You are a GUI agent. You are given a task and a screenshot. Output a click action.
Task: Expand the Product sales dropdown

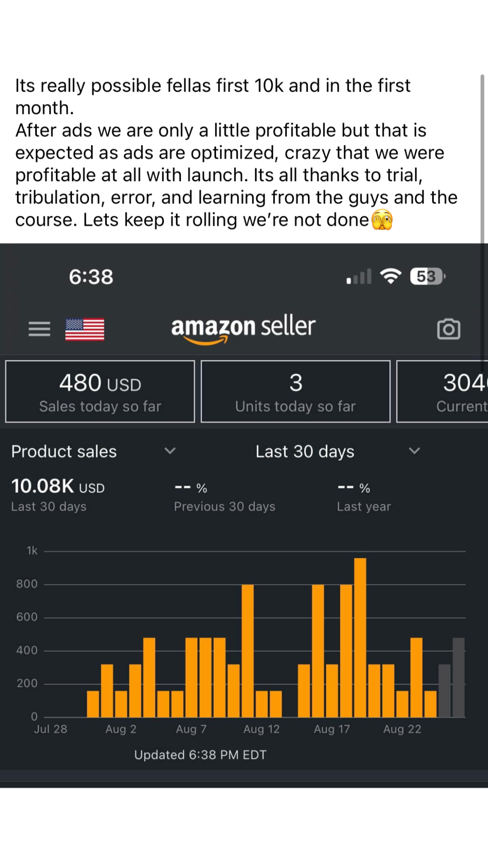170,451
